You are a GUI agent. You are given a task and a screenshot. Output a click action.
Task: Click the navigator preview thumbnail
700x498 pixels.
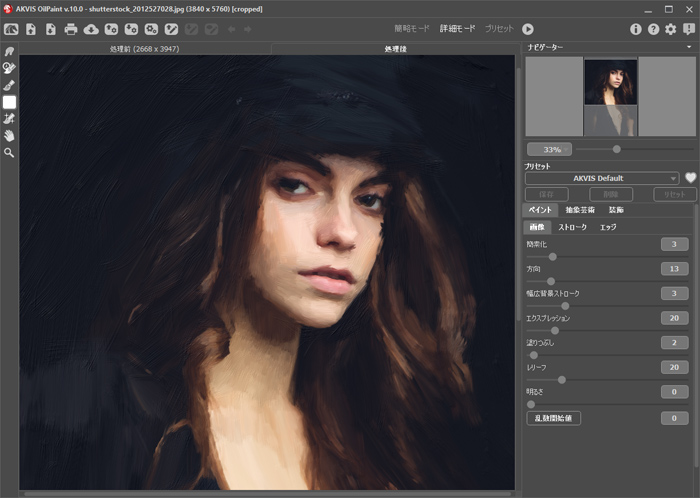(610, 96)
